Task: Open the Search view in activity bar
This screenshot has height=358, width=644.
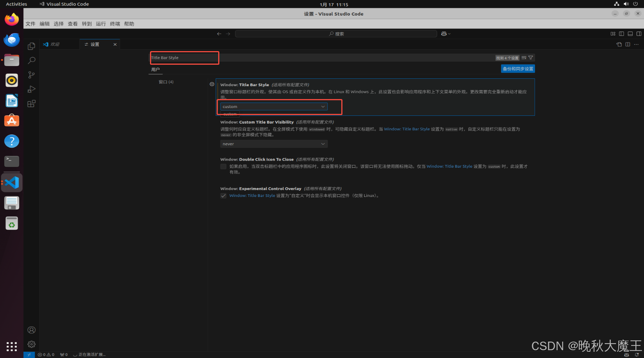Action: (32, 60)
